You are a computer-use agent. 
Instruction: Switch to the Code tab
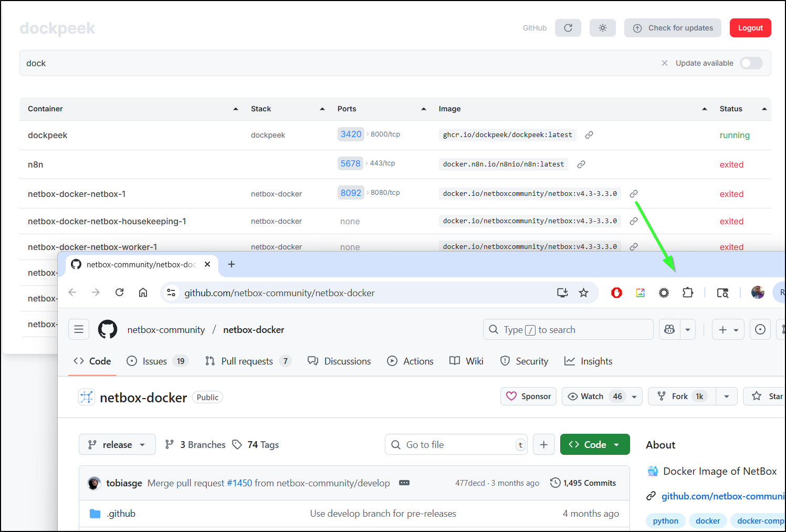tap(92, 361)
